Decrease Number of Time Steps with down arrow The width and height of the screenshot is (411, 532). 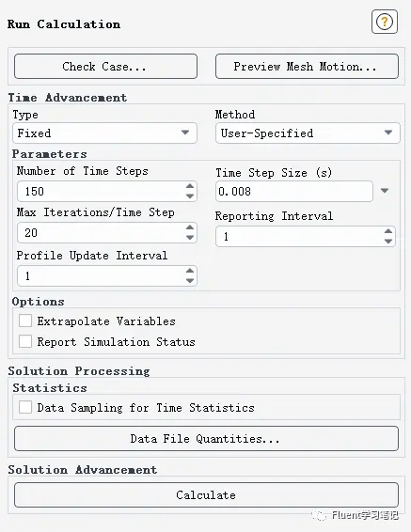tap(190, 196)
